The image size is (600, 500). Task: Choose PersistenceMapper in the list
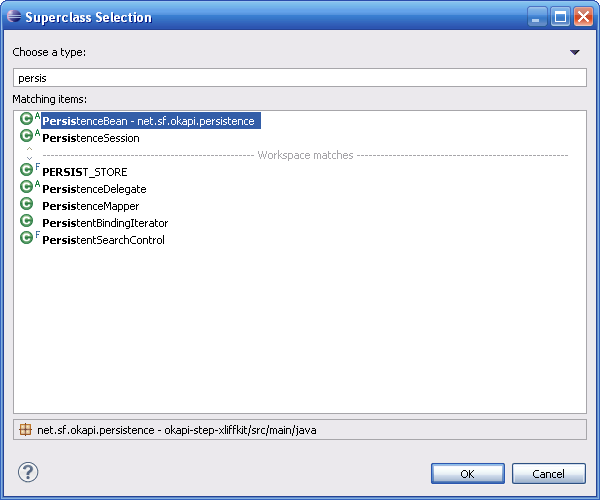pos(91,206)
